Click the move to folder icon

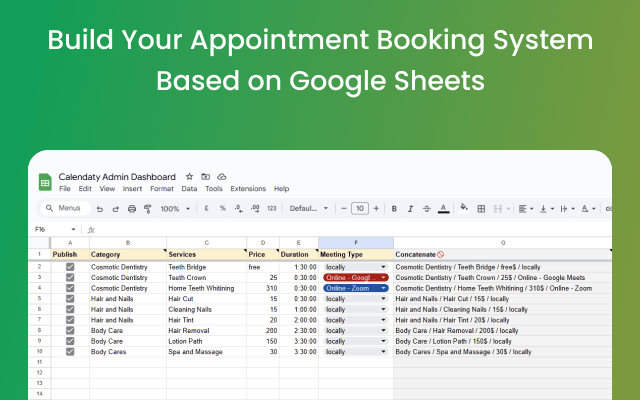pyautogui.click(x=205, y=177)
